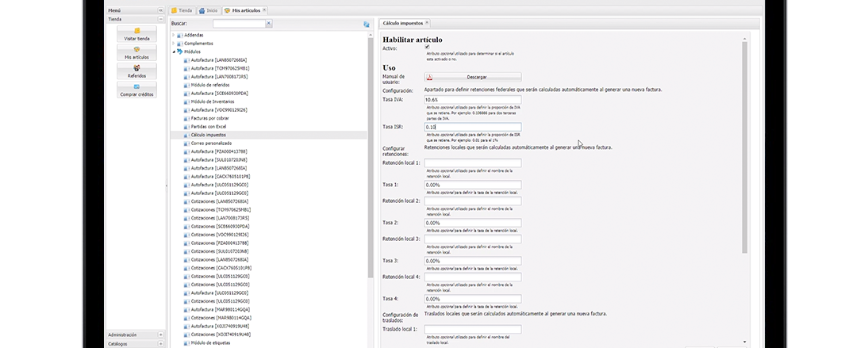Collapse the Menú panel with the double-arrow icon
The image size is (868, 348).
(x=160, y=10)
